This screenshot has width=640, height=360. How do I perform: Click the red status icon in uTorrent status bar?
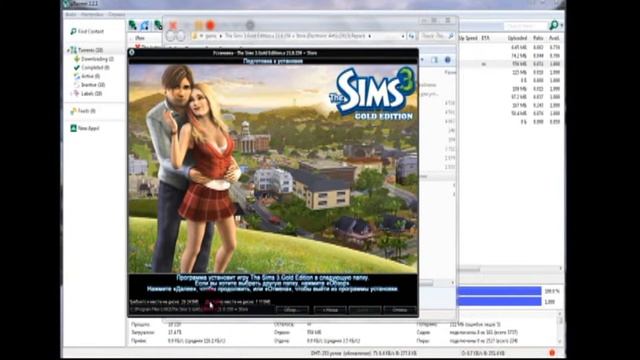coord(552,353)
